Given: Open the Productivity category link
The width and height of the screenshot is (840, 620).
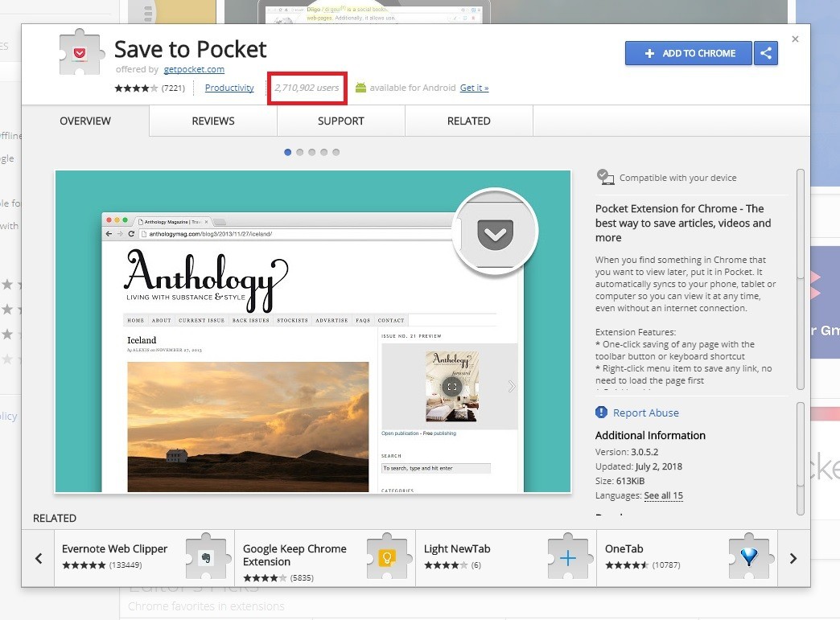Looking at the screenshot, I should [229, 88].
